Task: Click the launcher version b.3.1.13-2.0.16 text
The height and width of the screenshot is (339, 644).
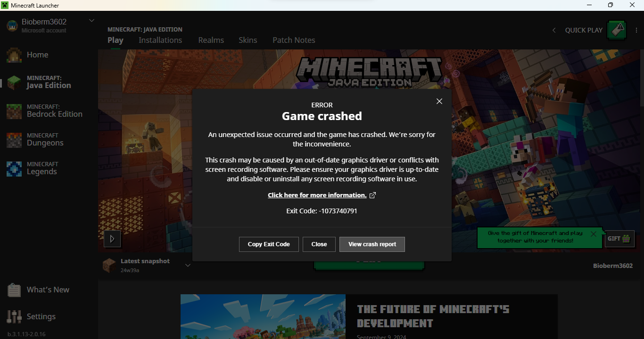Action: (x=27, y=334)
